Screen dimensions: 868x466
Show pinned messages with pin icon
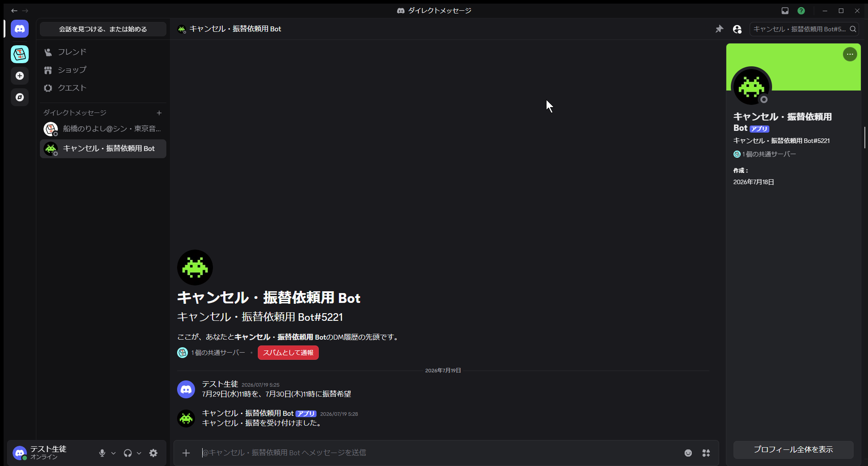(x=720, y=29)
